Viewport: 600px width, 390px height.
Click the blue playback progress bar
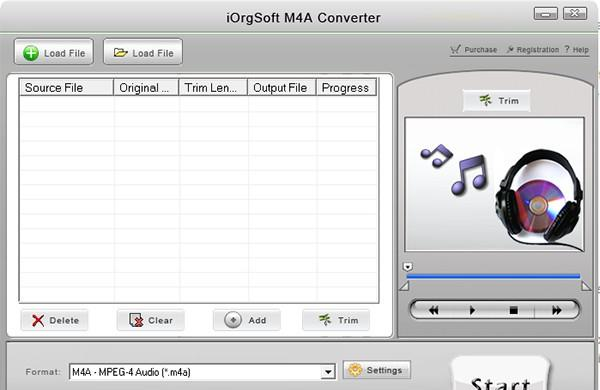pos(493,276)
